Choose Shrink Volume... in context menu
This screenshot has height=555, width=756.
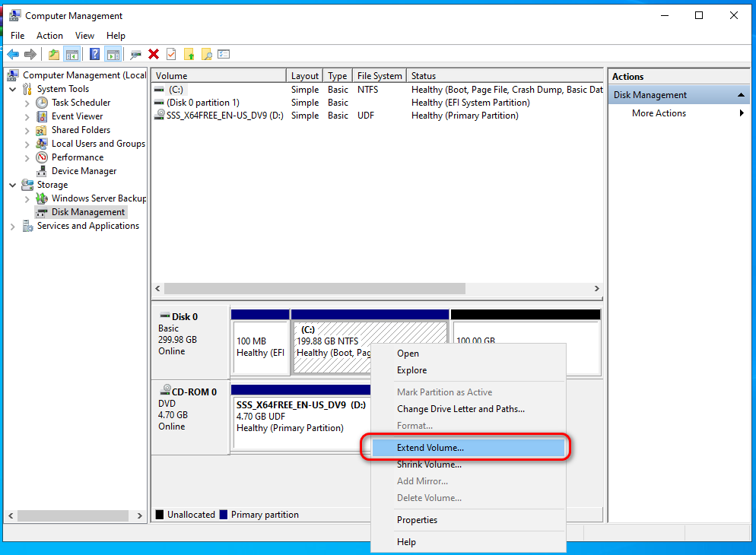tap(429, 465)
